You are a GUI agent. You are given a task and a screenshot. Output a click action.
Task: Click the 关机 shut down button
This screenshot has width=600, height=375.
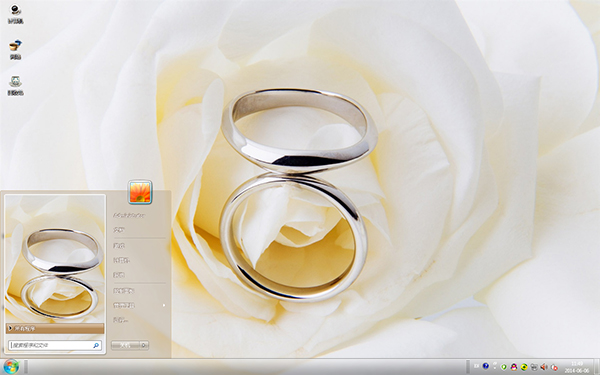tap(126, 345)
